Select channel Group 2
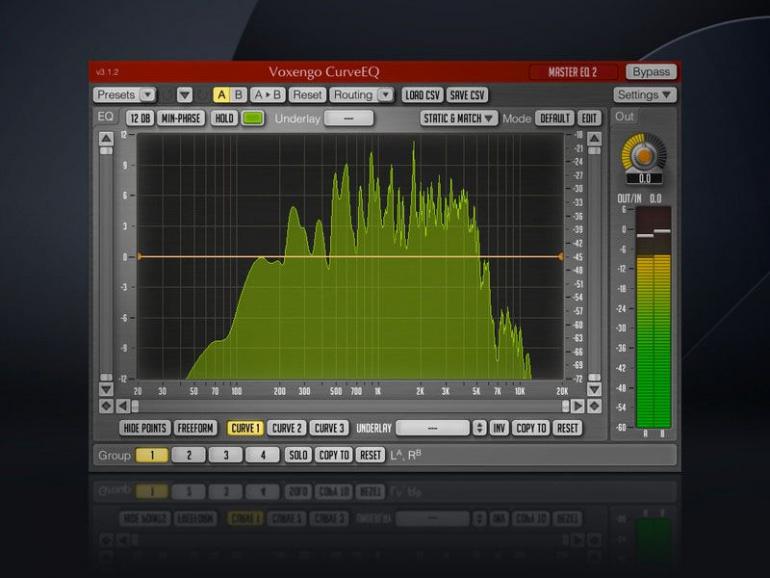This screenshot has height=578, width=770. (x=189, y=455)
